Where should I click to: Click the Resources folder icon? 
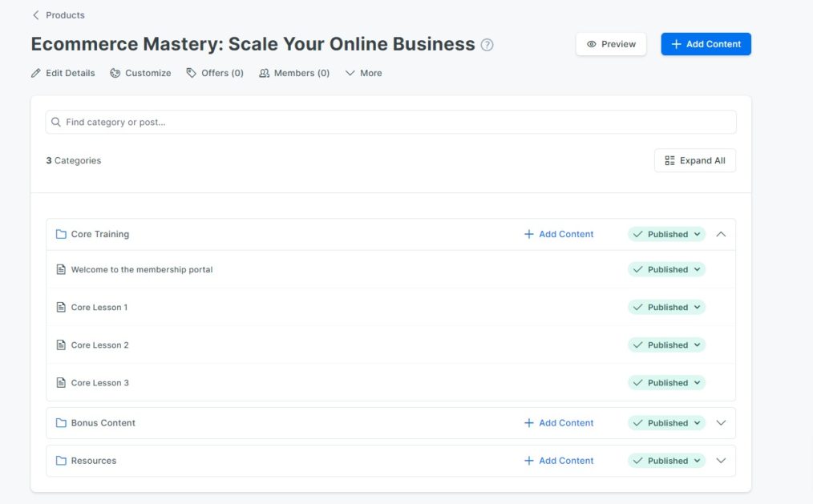click(x=61, y=461)
